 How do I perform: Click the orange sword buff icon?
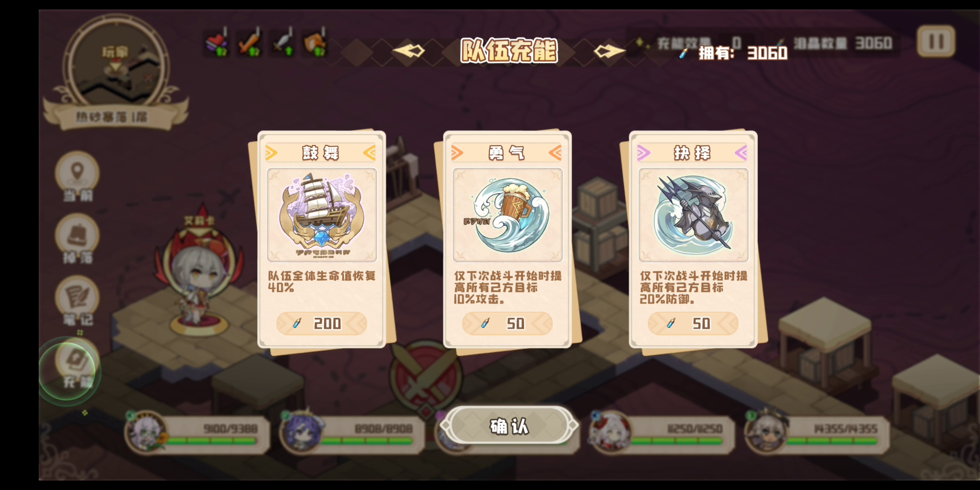(250, 43)
